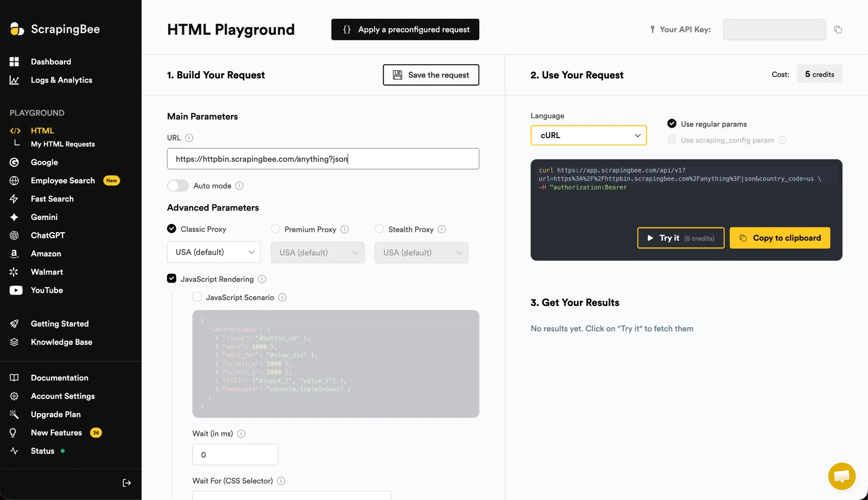868x500 pixels.
Task: Go to Logs & Analytics
Action: coord(61,80)
